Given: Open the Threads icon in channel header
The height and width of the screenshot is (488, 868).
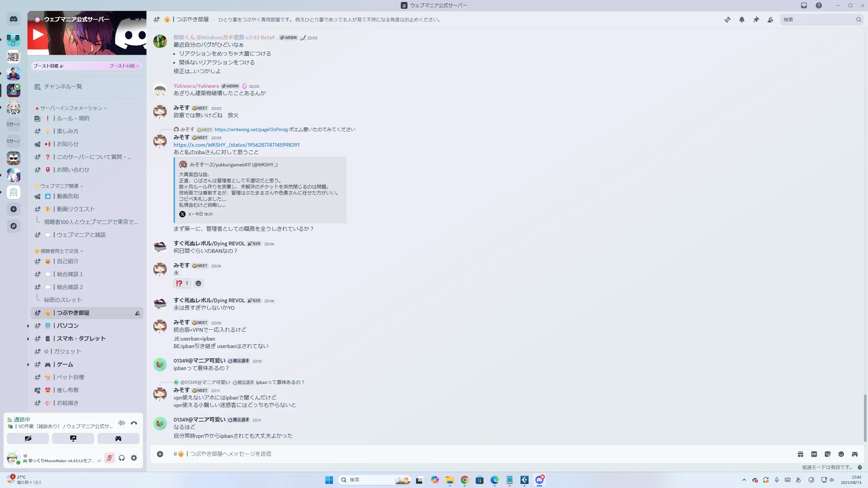Looking at the screenshot, I should click(x=727, y=20).
